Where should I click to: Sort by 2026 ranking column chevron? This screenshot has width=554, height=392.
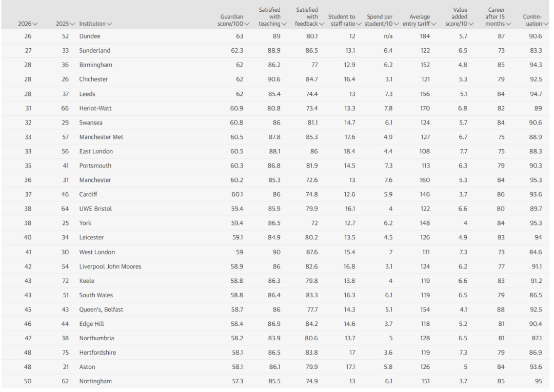[35, 24]
